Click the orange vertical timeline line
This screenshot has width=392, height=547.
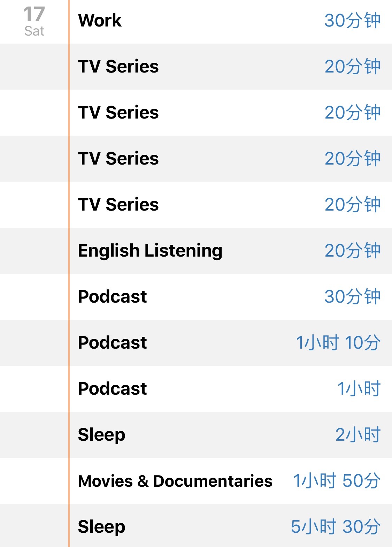(x=69, y=273)
